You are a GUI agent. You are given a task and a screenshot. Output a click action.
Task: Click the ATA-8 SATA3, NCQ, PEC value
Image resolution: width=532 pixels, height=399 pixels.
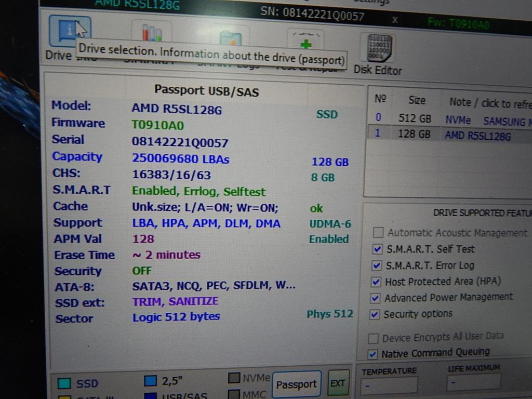214,286
